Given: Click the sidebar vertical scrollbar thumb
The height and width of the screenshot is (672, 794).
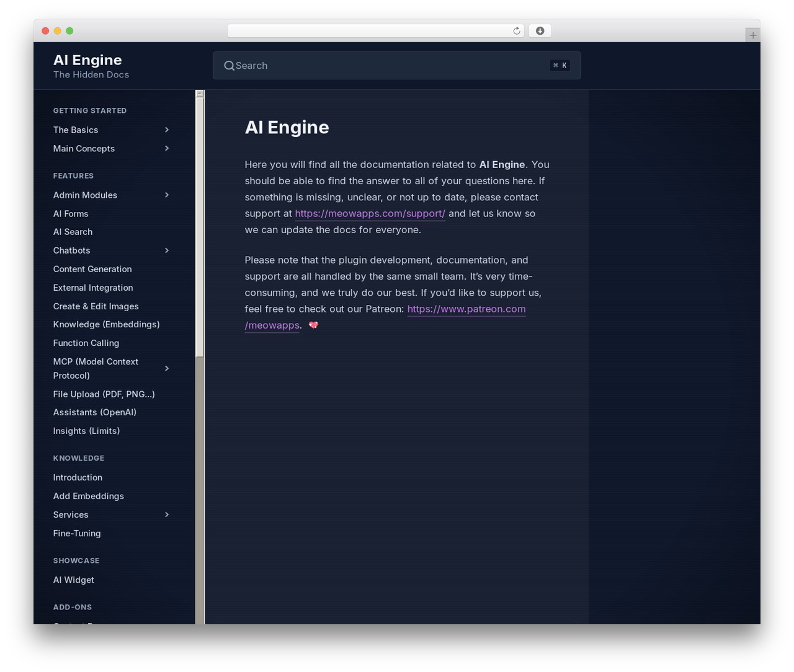Looking at the screenshot, I should click(200, 227).
